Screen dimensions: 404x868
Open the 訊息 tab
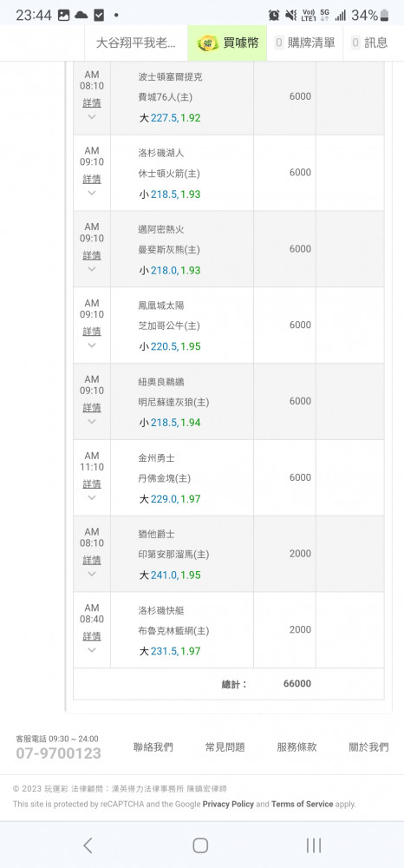369,43
